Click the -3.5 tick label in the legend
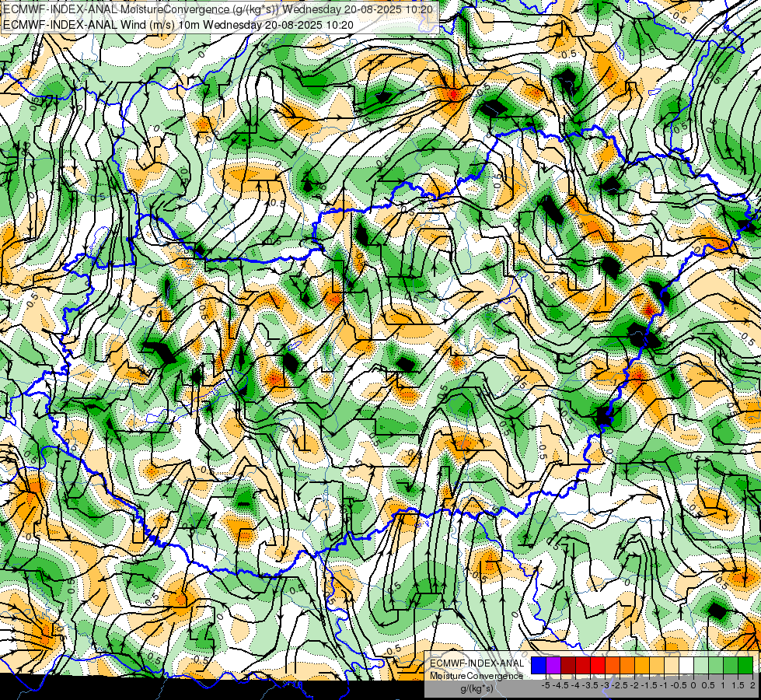 tap(590, 685)
